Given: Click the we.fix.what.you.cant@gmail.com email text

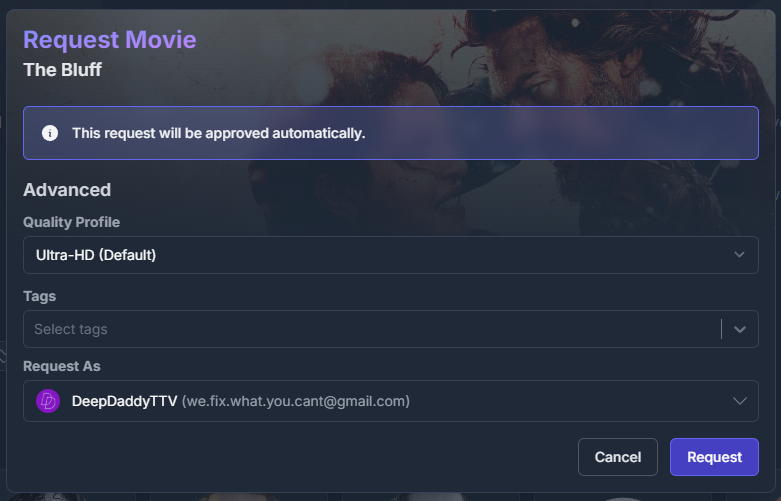Looking at the screenshot, I should point(296,401).
